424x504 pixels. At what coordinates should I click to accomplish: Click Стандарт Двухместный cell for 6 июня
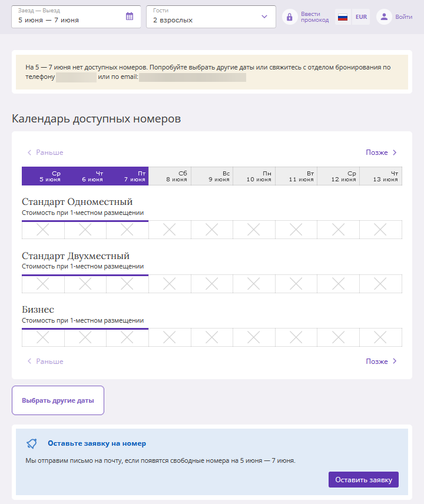85,284
